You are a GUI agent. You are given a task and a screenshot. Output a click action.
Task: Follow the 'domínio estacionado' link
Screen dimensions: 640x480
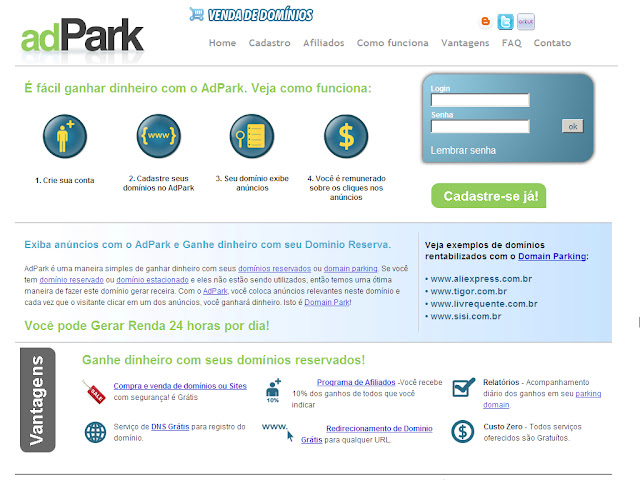[152, 280]
